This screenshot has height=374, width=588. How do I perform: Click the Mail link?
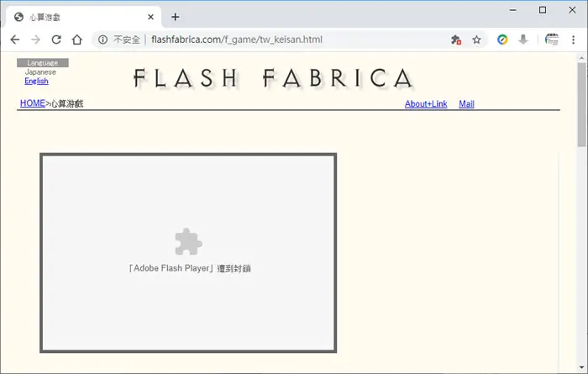(x=466, y=104)
